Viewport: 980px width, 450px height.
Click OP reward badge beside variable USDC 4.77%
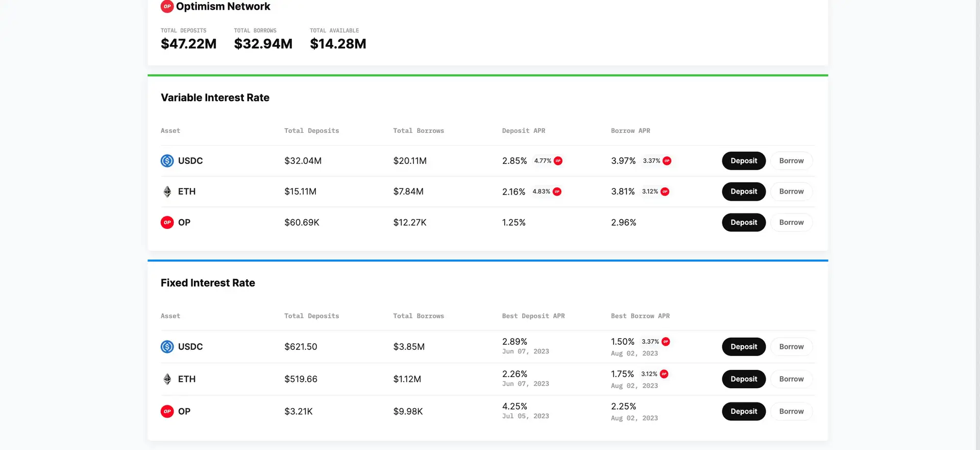(558, 161)
